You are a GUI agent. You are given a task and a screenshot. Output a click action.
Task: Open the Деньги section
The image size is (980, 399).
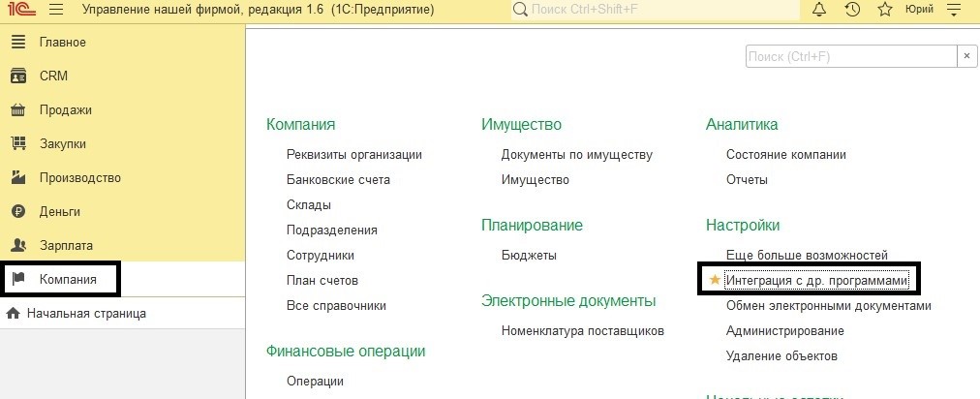[x=59, y=211]
